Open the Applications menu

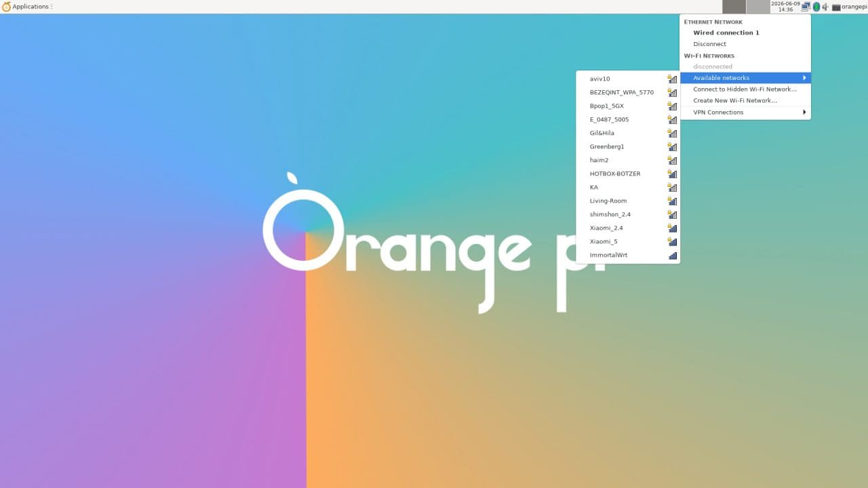coord(26,7)
